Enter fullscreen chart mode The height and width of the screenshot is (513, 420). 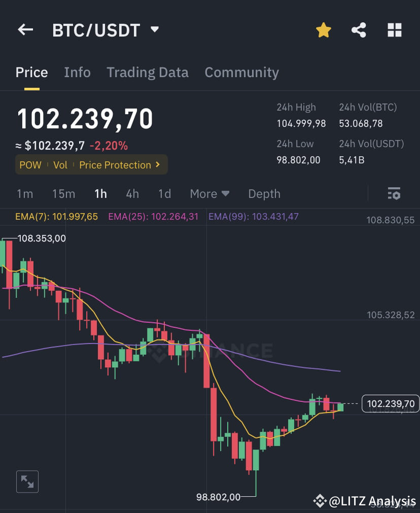(x=27, y=481)
